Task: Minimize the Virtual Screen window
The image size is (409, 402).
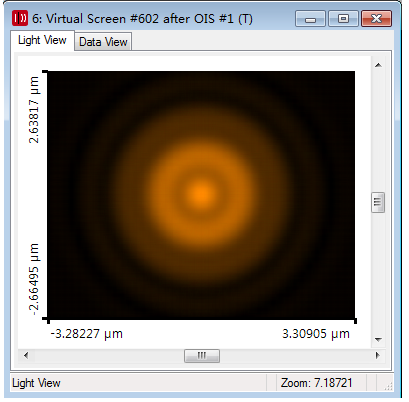Action: pyautogui.click(x=310, y=19)
